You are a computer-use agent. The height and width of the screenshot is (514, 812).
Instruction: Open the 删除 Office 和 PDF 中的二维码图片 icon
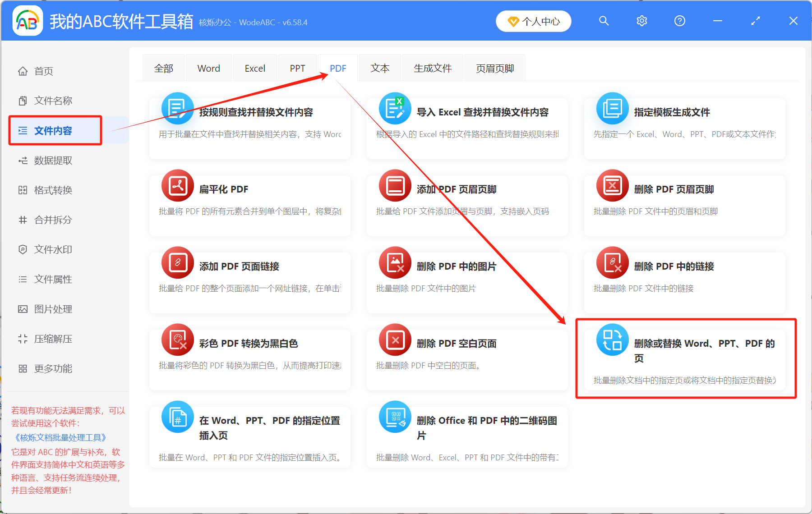[x=395, y=417]
